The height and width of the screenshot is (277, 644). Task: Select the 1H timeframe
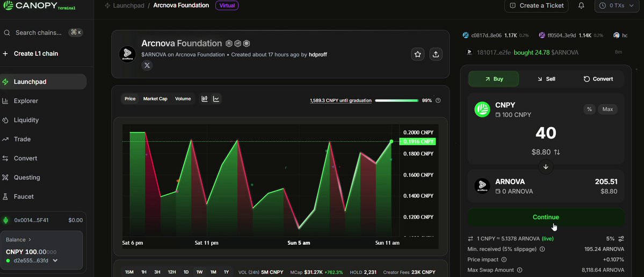point(144,272)
